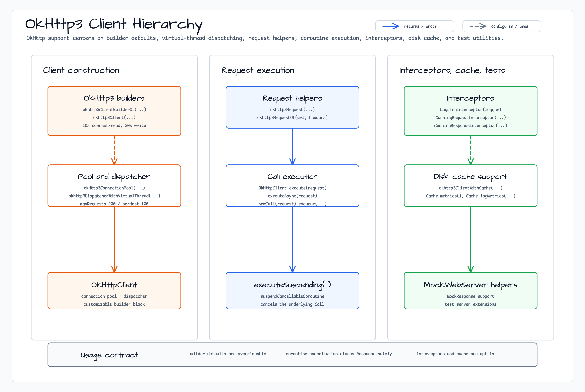
Task: Click the 'Request helpers' box title
Action: click(x=292, y=98)
